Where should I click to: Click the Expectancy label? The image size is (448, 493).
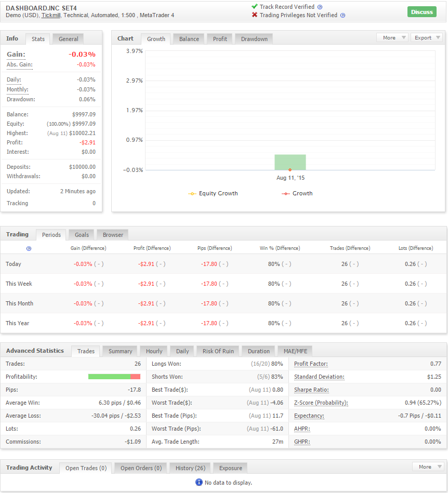point(309,416)
